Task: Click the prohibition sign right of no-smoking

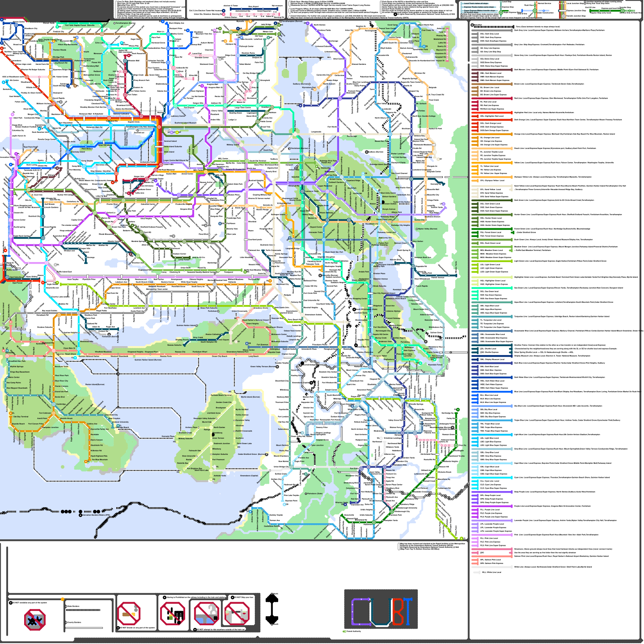Action: click(x=173, y=614)
